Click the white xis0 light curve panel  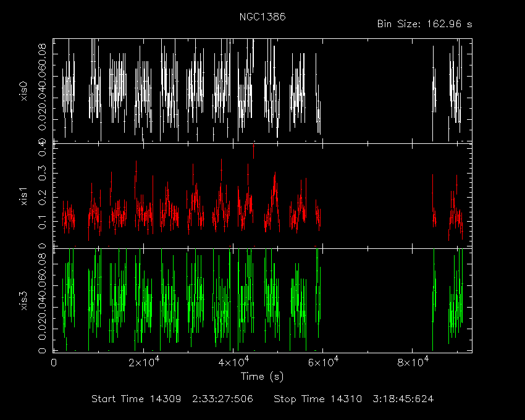point(262,91)
